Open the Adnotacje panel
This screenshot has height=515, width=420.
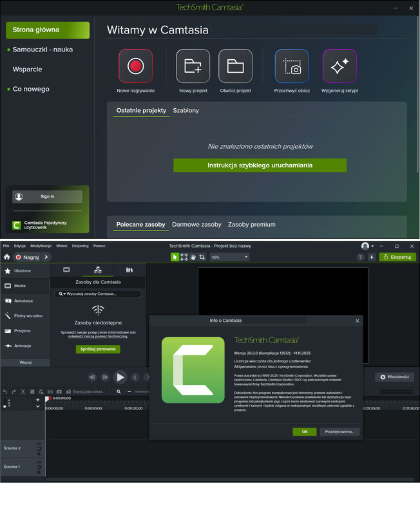(25, 301)
